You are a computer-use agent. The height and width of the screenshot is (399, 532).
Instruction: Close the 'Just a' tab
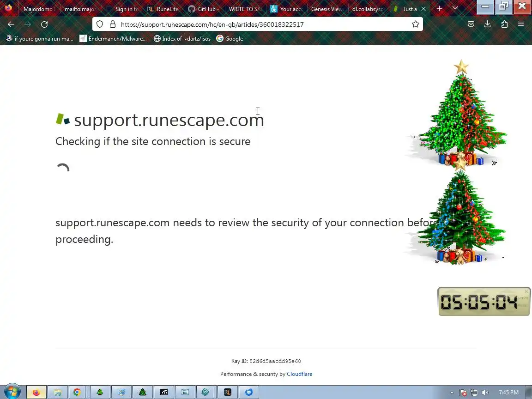[x=423, y=9]
